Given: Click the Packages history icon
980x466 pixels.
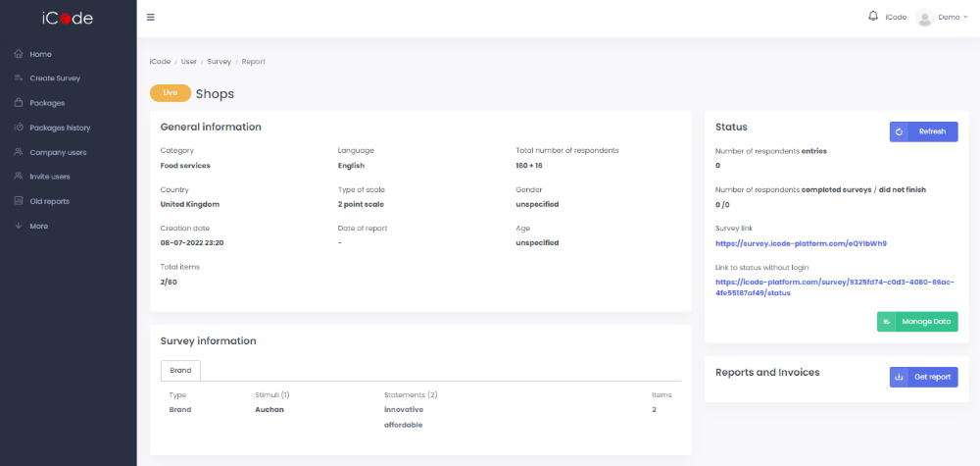Looking at the screenshot, I should pos(19,128).
